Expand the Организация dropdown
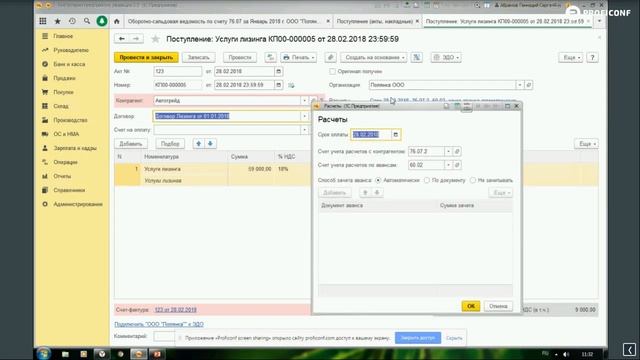This screenshot has height=360, width=640. click(520, 85)
